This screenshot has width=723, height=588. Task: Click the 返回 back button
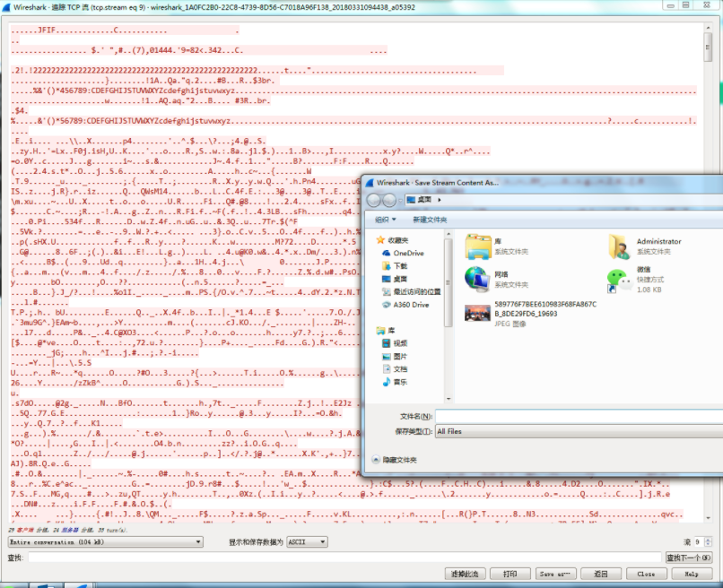coord(600,574)
